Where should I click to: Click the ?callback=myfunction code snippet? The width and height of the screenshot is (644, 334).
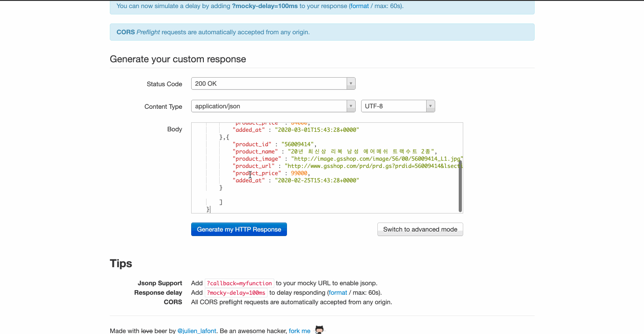tap(239, 283)
